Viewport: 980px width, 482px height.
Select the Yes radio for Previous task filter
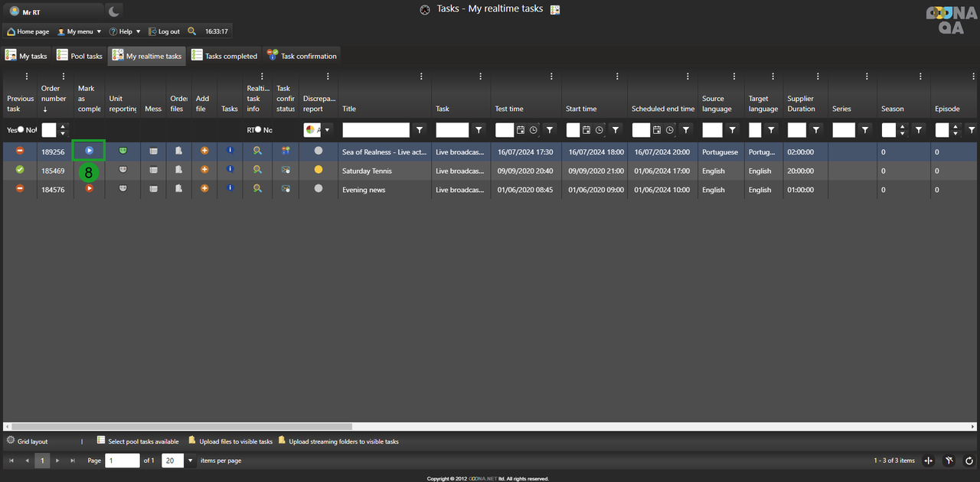tap(20, 130)
